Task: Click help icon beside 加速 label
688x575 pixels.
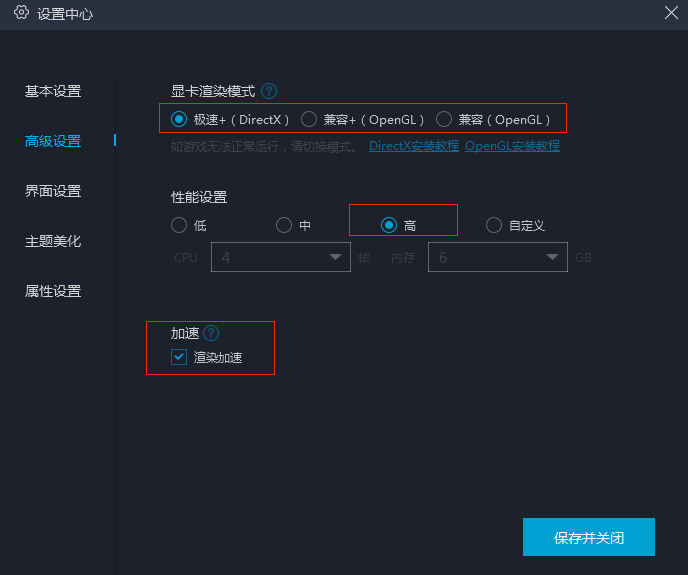Action: [211, 333]
